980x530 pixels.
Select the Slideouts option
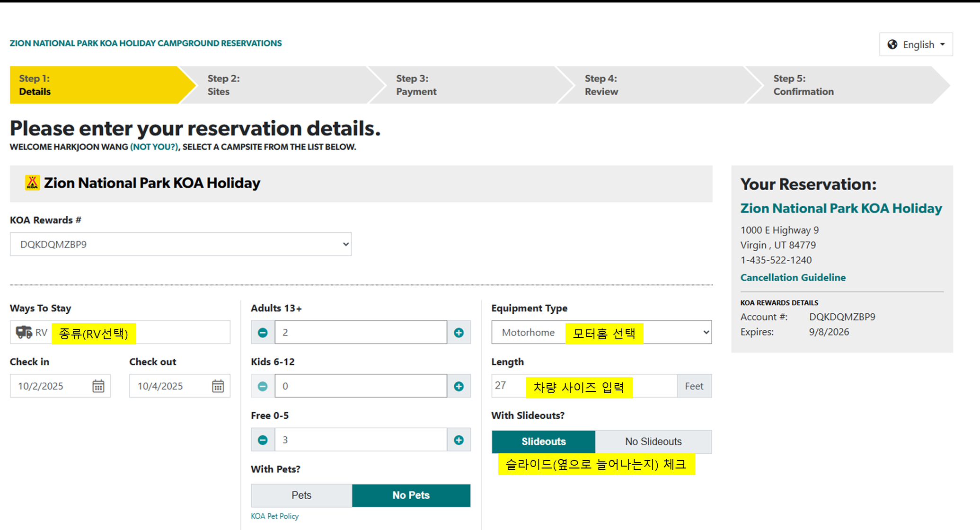click(543, 442)
